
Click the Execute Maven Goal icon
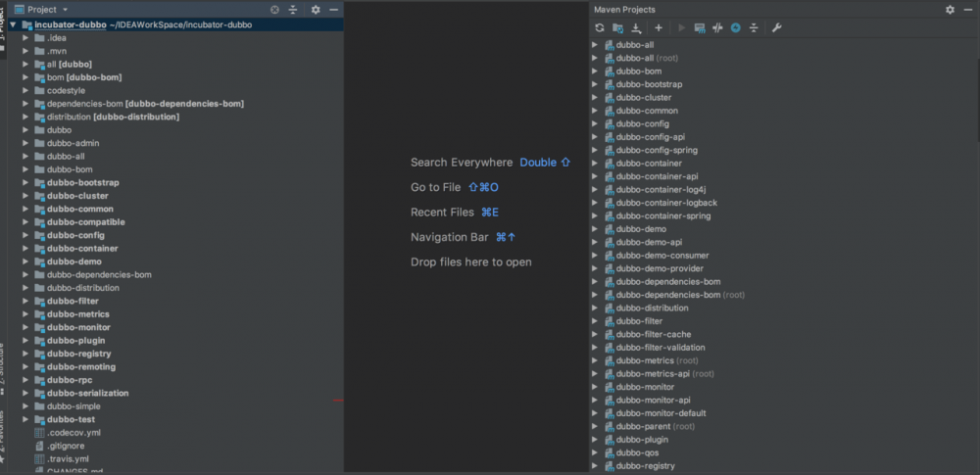700,28
